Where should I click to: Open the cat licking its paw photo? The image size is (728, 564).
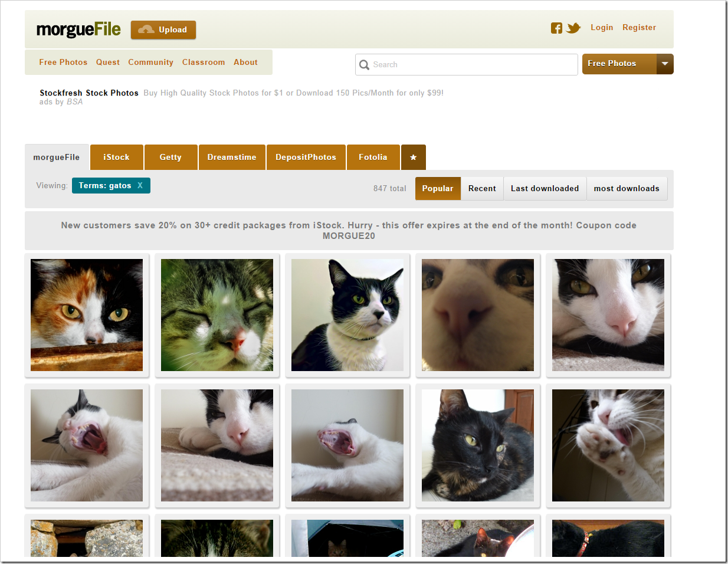608,445
